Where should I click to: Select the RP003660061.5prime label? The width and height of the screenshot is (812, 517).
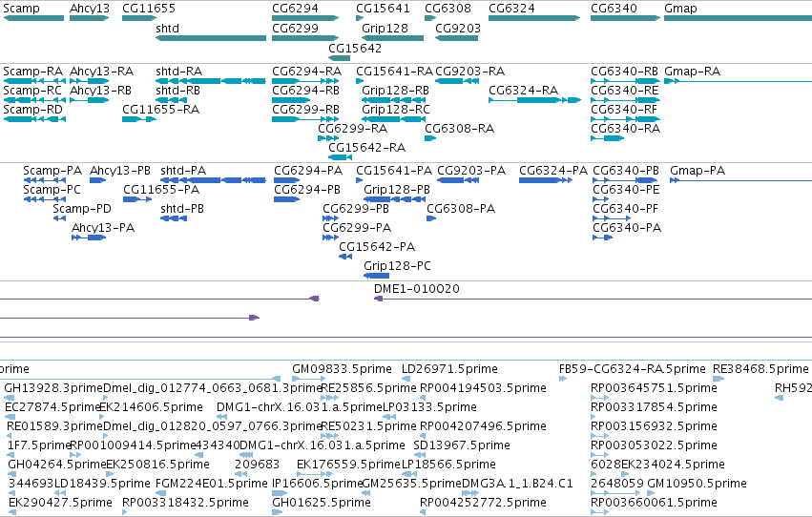click(654, 503)
